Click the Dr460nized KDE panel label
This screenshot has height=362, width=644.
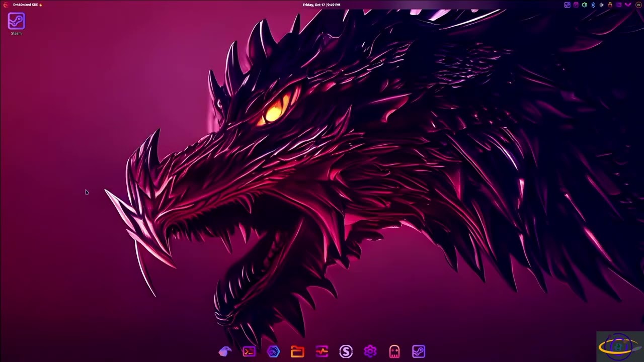(x=27, y=5)
